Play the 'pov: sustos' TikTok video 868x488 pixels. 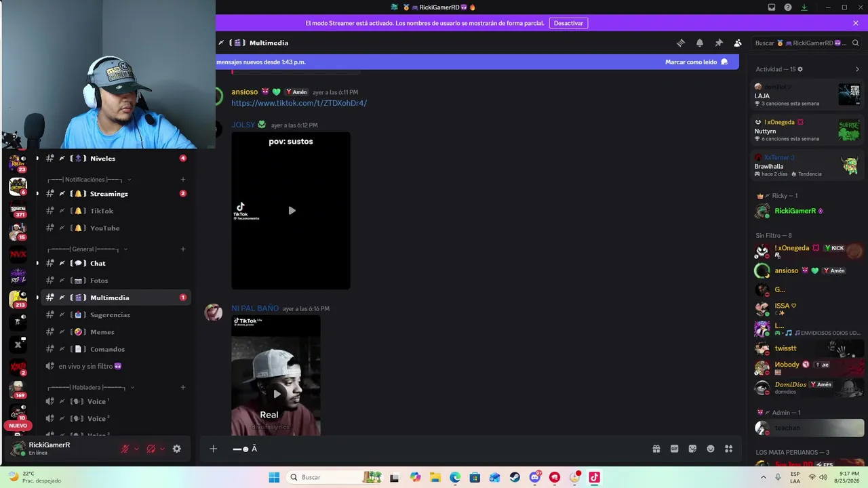coord(292,211)
